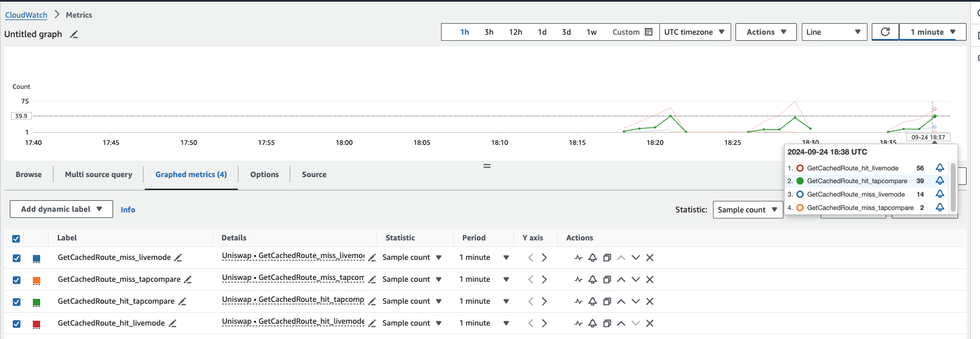980x339 pixels.
Task: Click the refresh graph icon
Action: pyautogui.click(x=885, y=32)
